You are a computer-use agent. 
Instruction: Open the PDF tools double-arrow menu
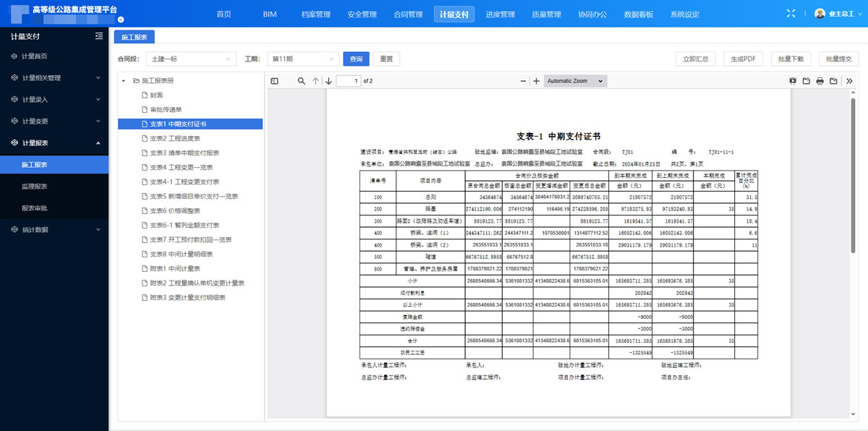coord(849,81)
